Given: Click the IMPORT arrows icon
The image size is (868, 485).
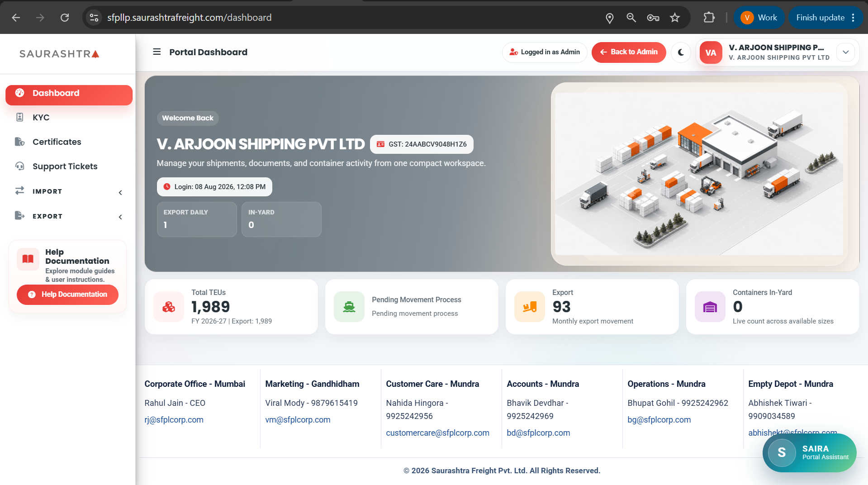Looking at the screenshot, I should (x=19, y=190).
